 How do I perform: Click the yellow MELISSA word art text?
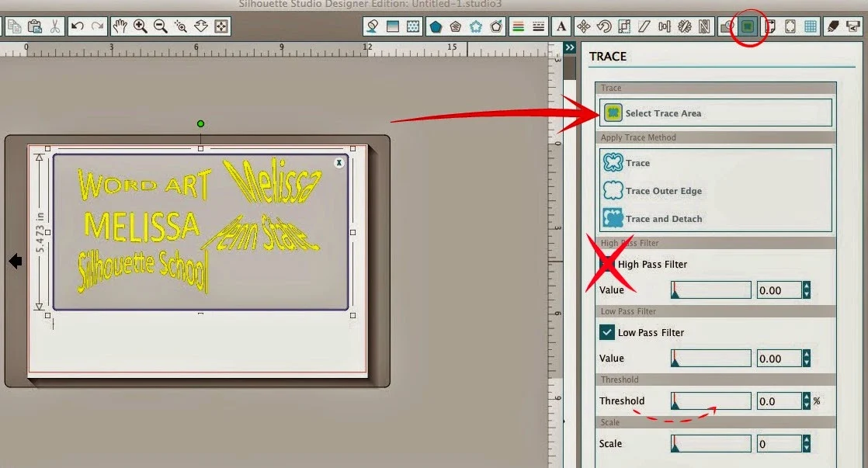pos(141,227)
